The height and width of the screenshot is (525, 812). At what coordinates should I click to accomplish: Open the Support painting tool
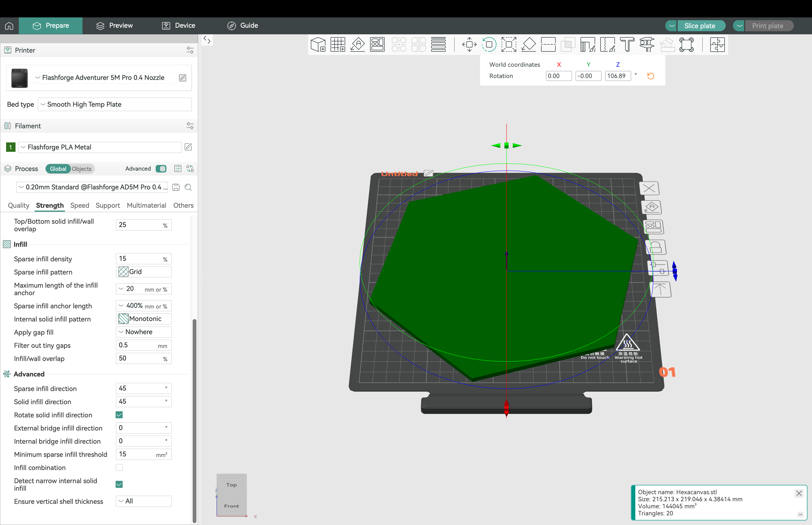pos(588,45)
